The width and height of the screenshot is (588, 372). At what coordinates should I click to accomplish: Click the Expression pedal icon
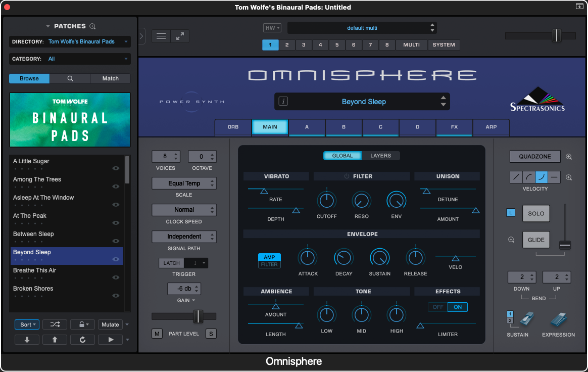tap(559, 319)
